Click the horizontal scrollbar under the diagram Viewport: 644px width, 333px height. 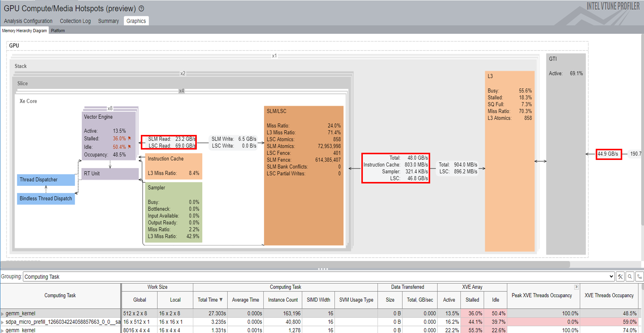[x=285, y=264]
